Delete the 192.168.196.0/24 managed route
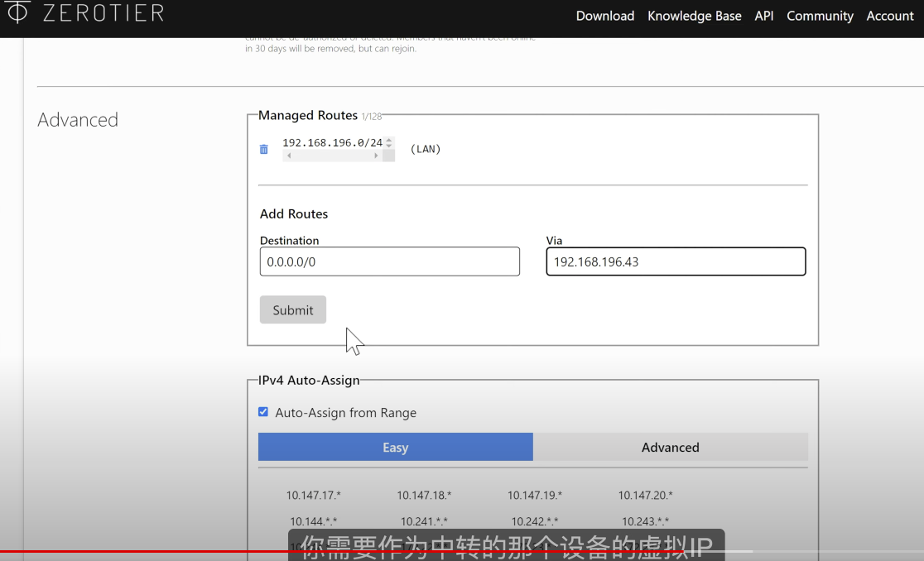924x561 pixels. pyautogui.click(x=264, y=150)
